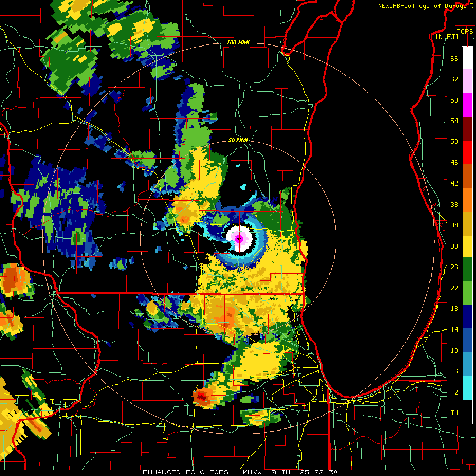Select the cyan legend swatch

[x=467, y=388]
